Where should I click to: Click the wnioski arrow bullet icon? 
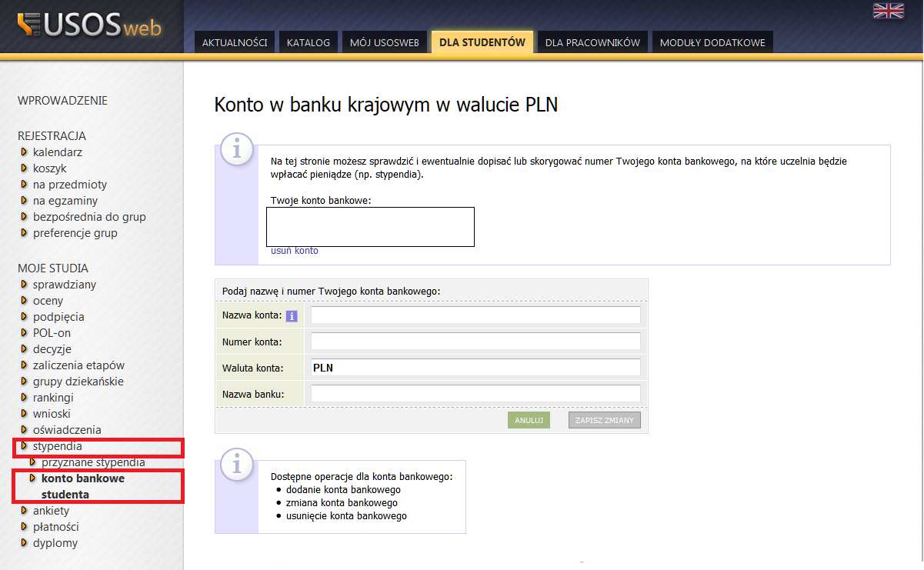(25, 414)
